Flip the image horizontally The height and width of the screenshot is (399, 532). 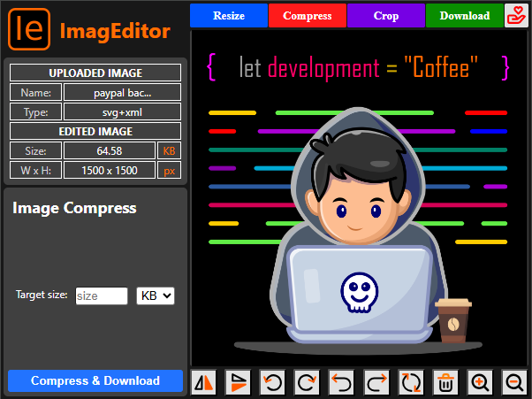tap(203, 382)
